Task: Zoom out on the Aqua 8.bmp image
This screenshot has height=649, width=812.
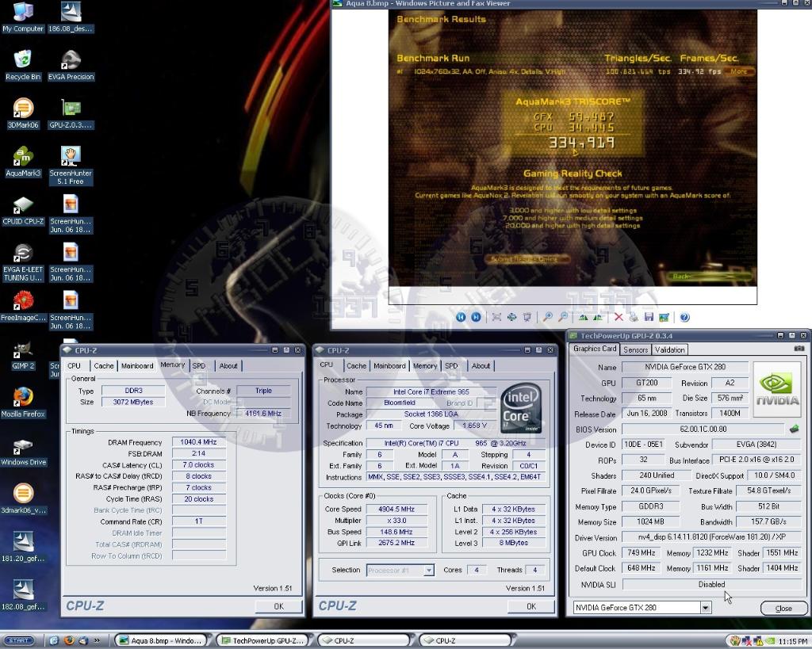Action: click(563, 317)
